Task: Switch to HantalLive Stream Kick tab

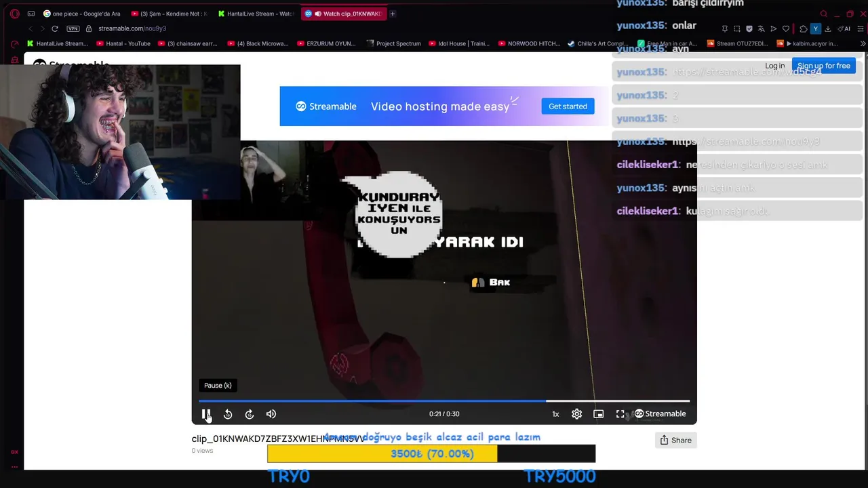Action: pyautogui.click(x=256, y=14)
